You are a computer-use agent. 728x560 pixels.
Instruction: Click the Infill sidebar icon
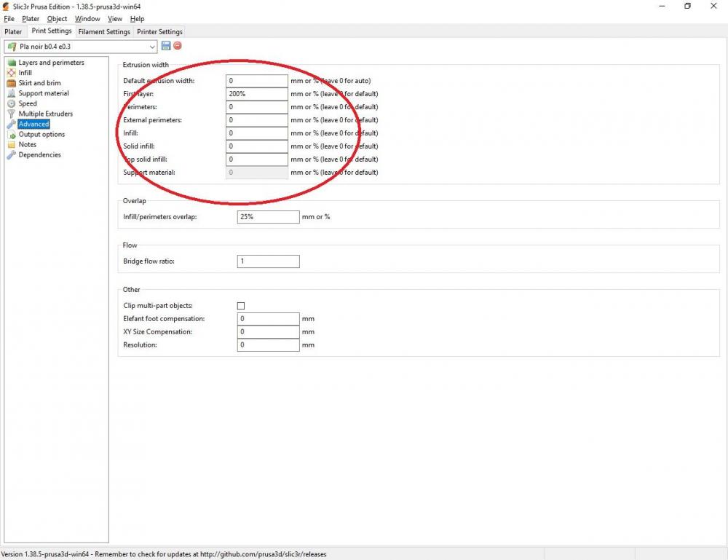[12, 73]
